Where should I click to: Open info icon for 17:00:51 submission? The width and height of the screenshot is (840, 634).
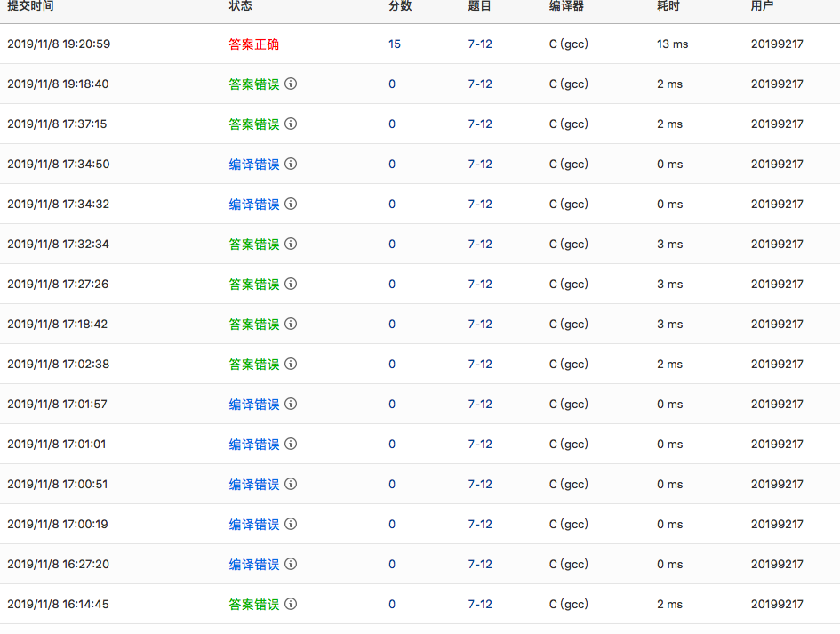[x=291, y=484]
